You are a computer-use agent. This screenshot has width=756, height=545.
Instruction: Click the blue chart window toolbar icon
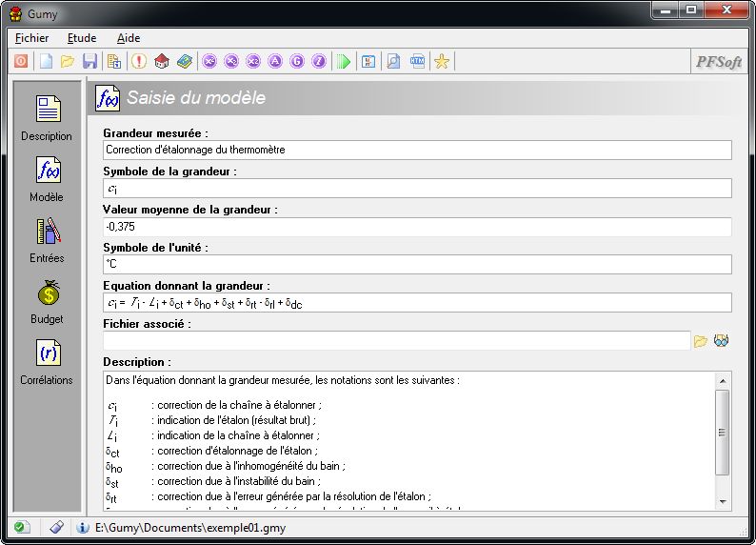(x=368, y=61)
